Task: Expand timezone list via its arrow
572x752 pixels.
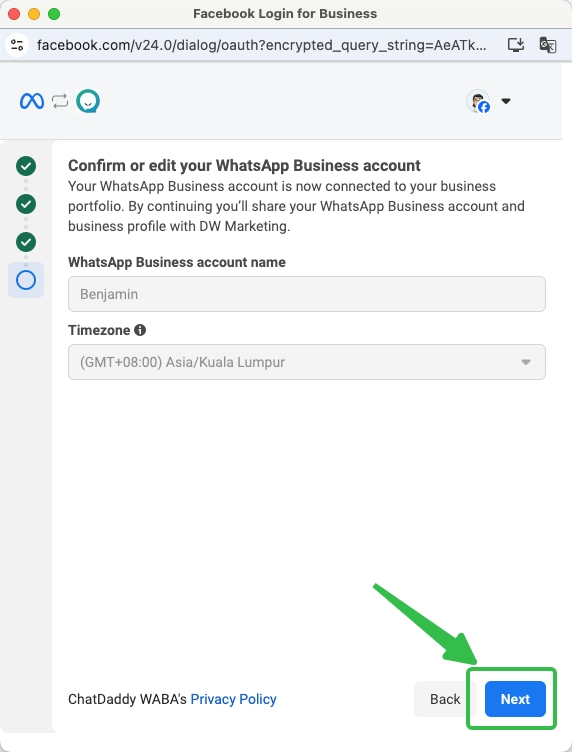Action: (526, 362)
